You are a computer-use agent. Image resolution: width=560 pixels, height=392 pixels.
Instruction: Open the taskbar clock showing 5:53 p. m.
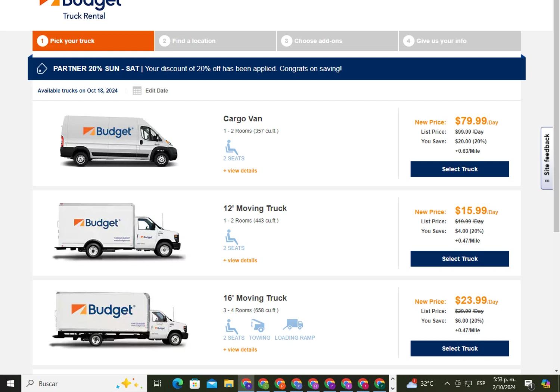(x=504, y=383)
